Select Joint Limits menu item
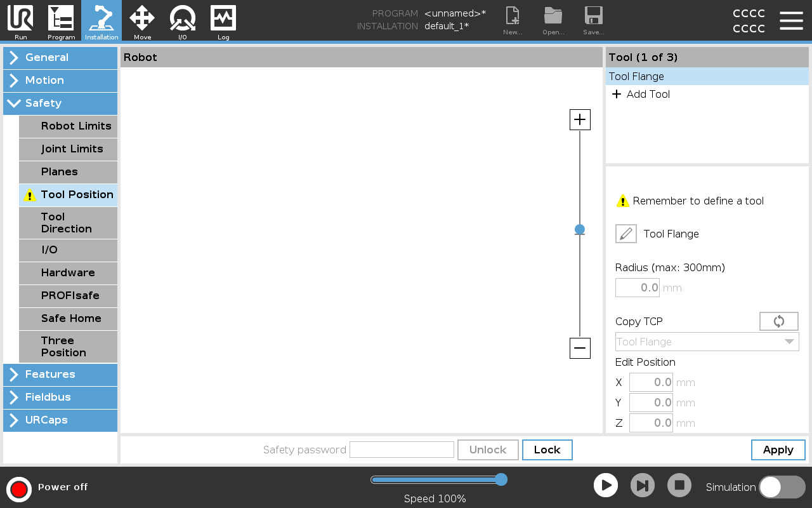 click(x=69, y=149)
